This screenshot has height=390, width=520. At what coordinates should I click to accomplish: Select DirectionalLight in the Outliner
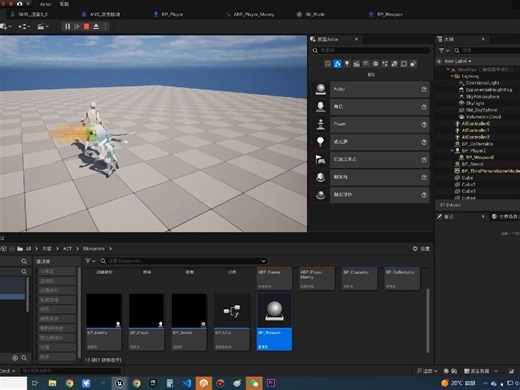482,83
